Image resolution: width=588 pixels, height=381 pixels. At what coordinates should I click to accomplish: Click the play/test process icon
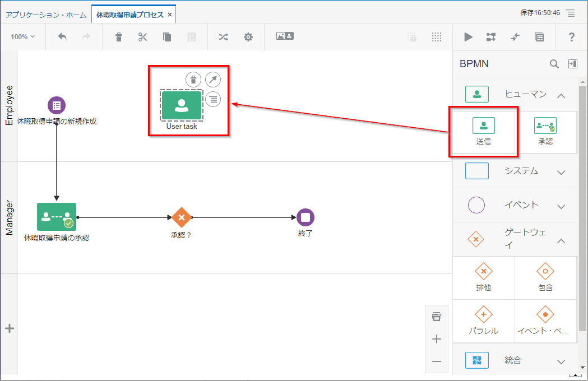(x=468, y=37)
